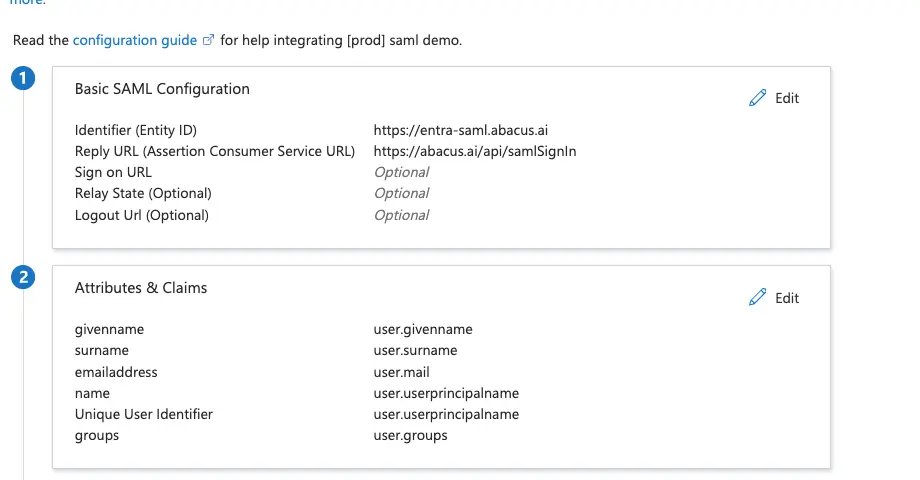The height and width of the screenshot is (480, 920).
Task: Click the Basic SAML Configuration heading
Action: point(162,89)
